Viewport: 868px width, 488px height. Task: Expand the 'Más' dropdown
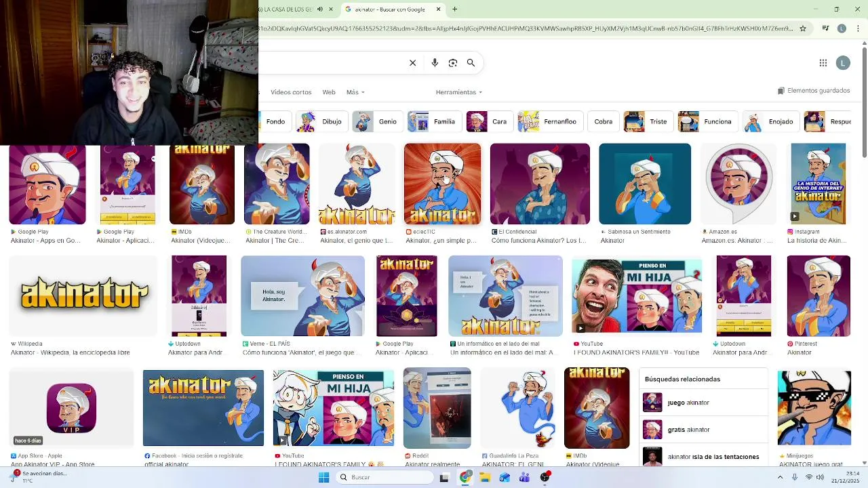tap(355, 92)
